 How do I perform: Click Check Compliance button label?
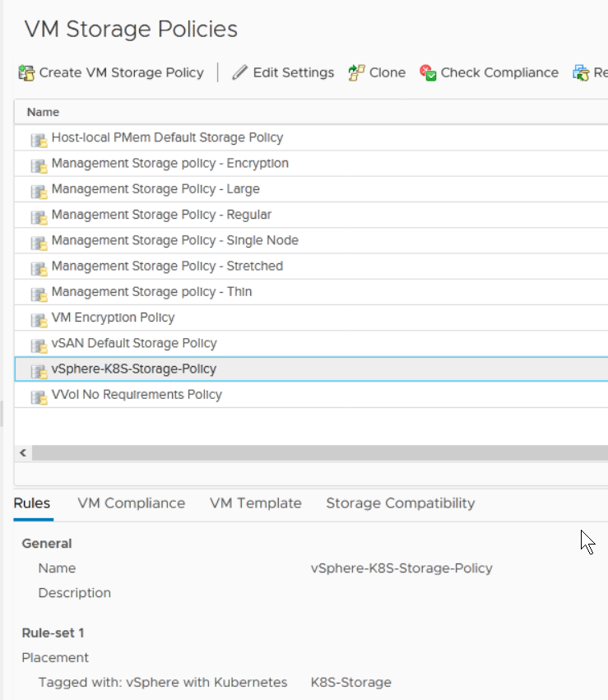(499, 72)
